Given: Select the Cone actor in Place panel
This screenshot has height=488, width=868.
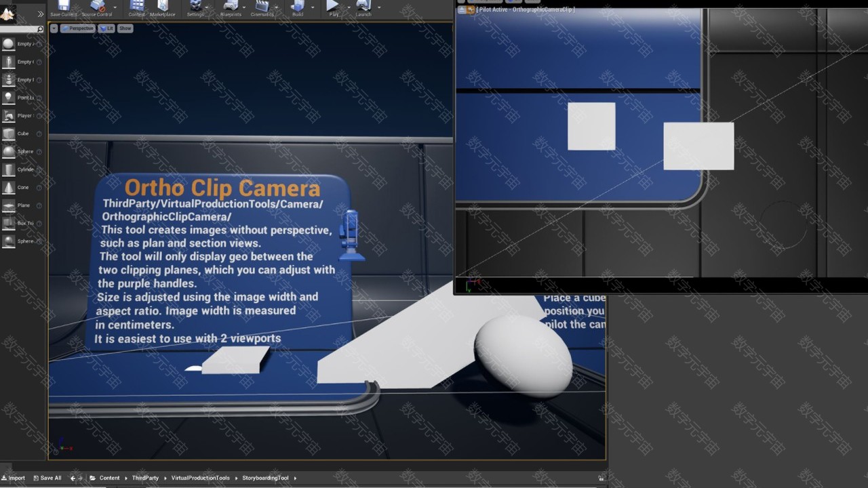Looking at the screenshot, I should click(9, 188).
